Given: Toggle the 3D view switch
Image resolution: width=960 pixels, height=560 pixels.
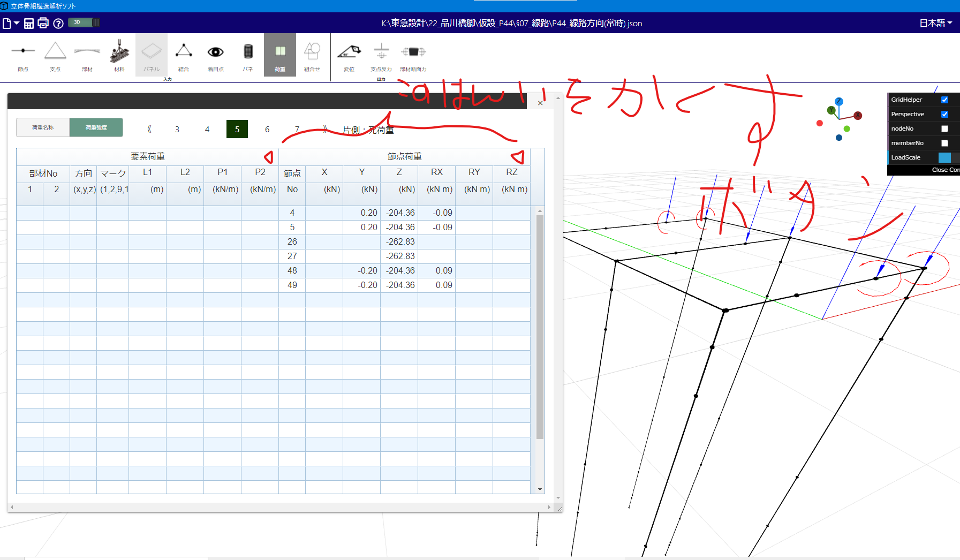Looking at the screenshot, I should coord(84,22).
